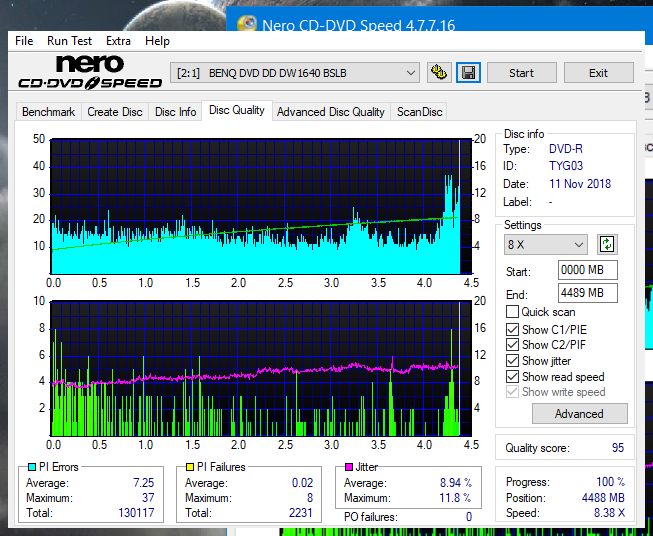Open the File menu
Screen dimensions: 653x536
pos(24,41)
